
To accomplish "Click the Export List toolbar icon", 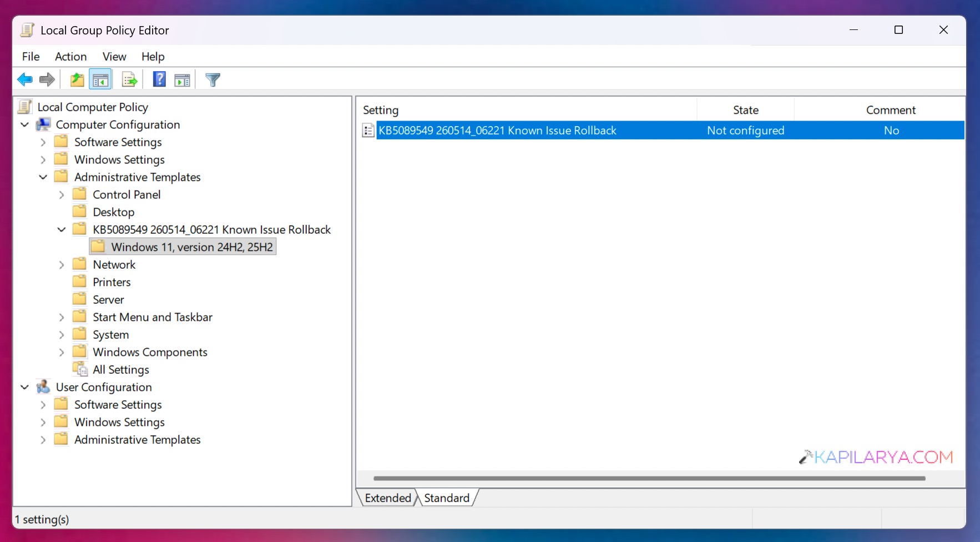I will point(129,79).
